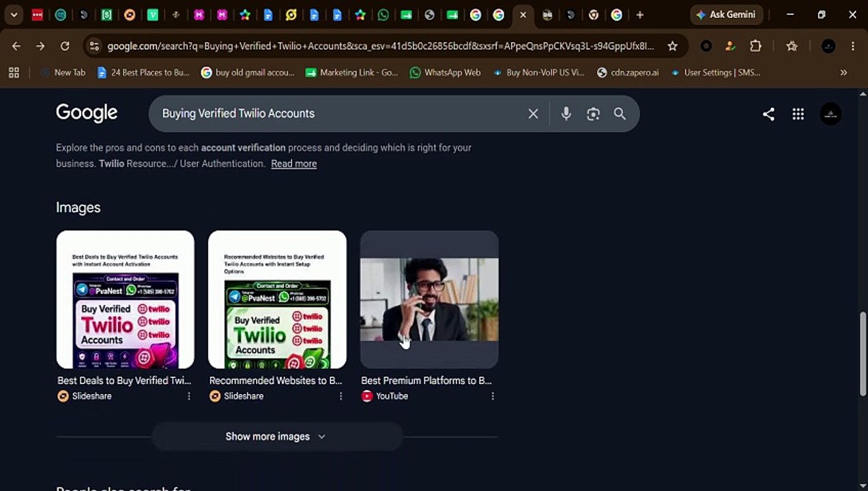Switch to the red favicon tab

pos(38,15)
